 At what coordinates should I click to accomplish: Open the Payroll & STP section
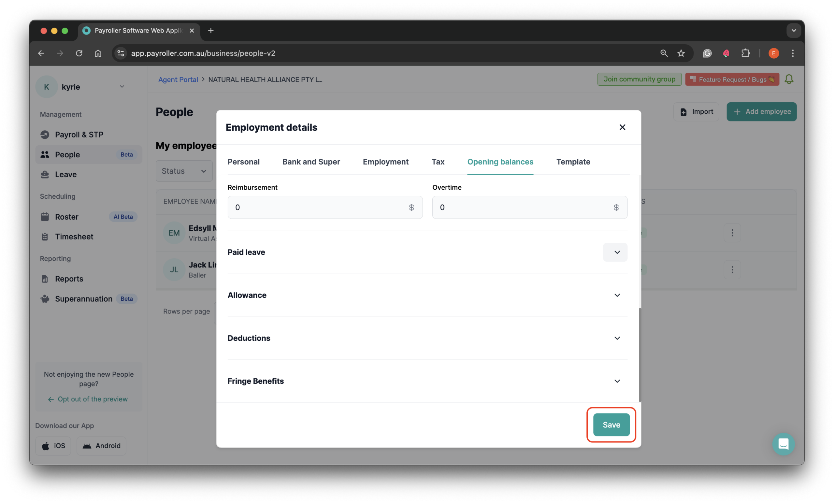pyautogui.click(x=79, y=134)
